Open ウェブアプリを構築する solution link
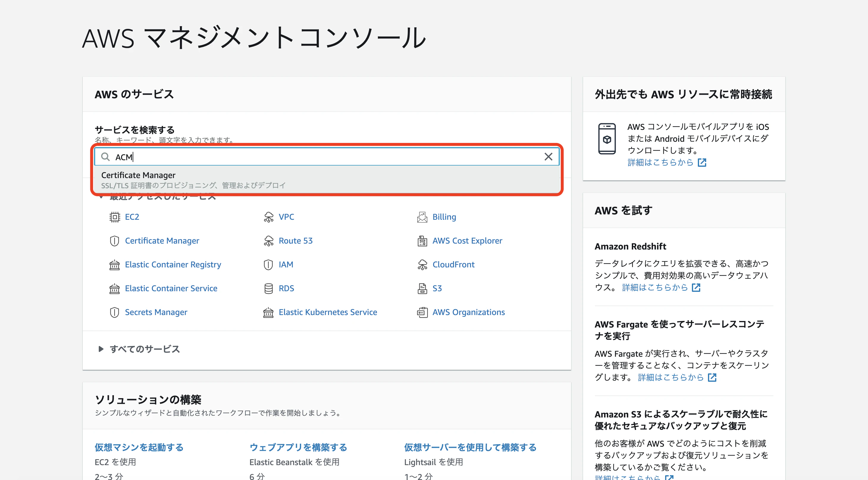Viewport: 868px width, 480px height. [298, 447]
